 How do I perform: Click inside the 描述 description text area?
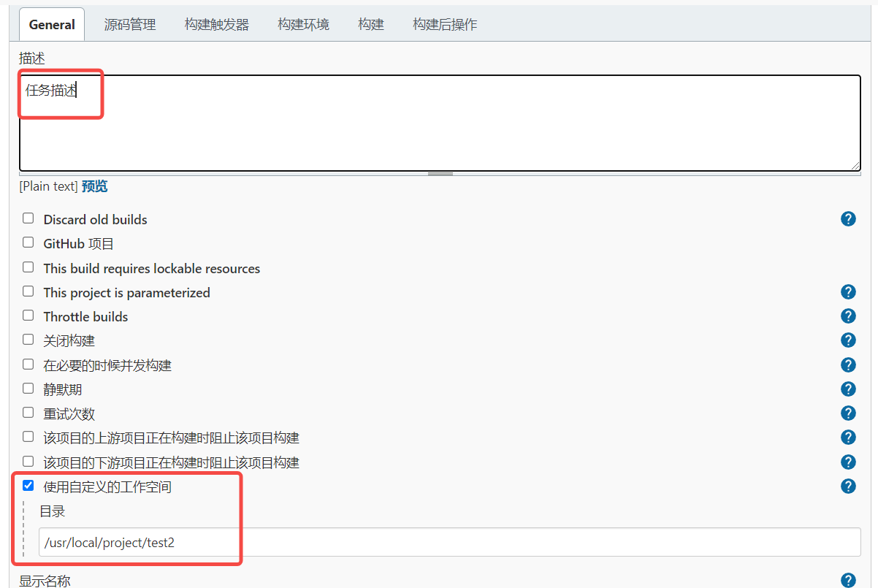tap(438, 123)
